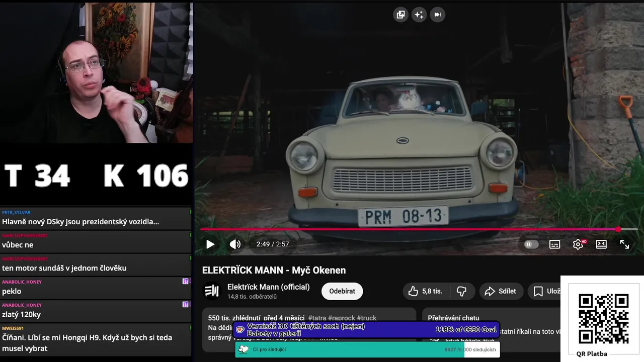
Task: Play the YouTube video
Action: [x=210, y=244]
